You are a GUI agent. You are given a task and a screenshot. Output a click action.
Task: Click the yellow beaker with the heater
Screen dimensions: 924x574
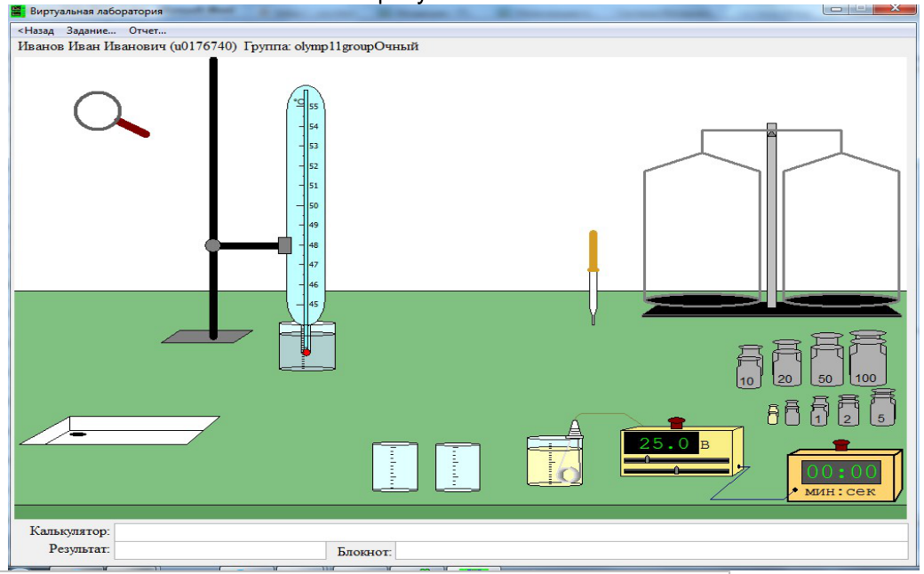click(555, 461)
